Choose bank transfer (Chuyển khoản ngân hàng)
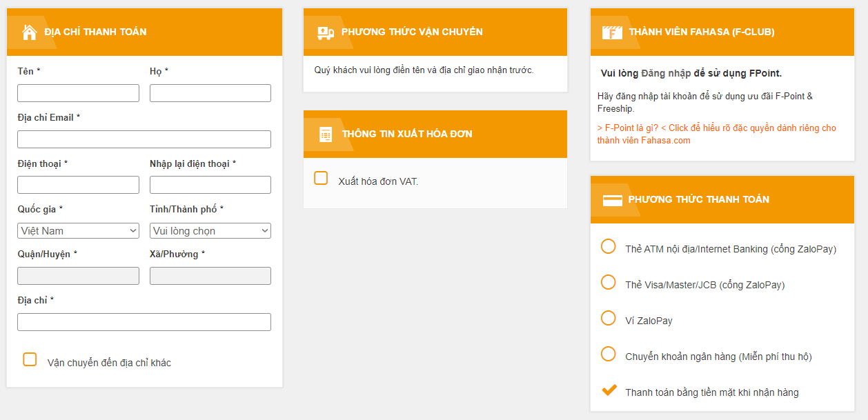The width and height of the screenshot is (868, 420). click(608, 354)
